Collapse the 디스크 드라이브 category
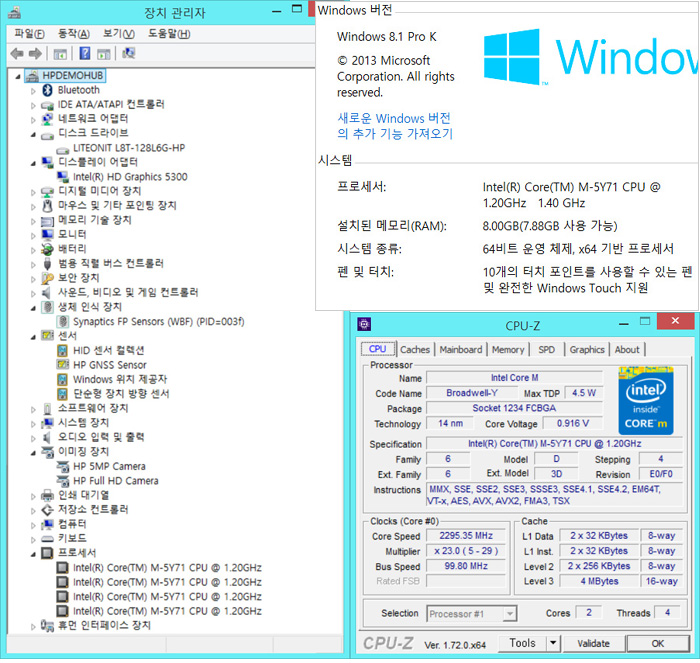Viewport: 700px width, 663px height. coord(33,134)
